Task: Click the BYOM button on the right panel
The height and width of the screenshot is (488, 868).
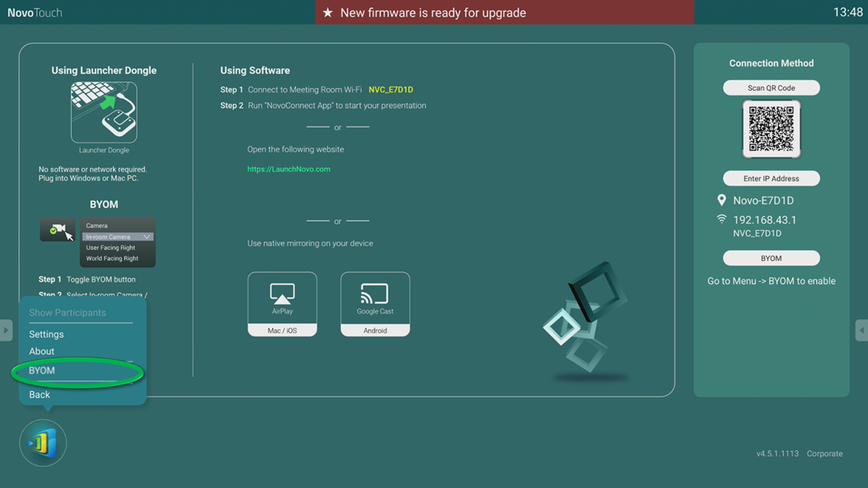Action: [x=771, y=257]
